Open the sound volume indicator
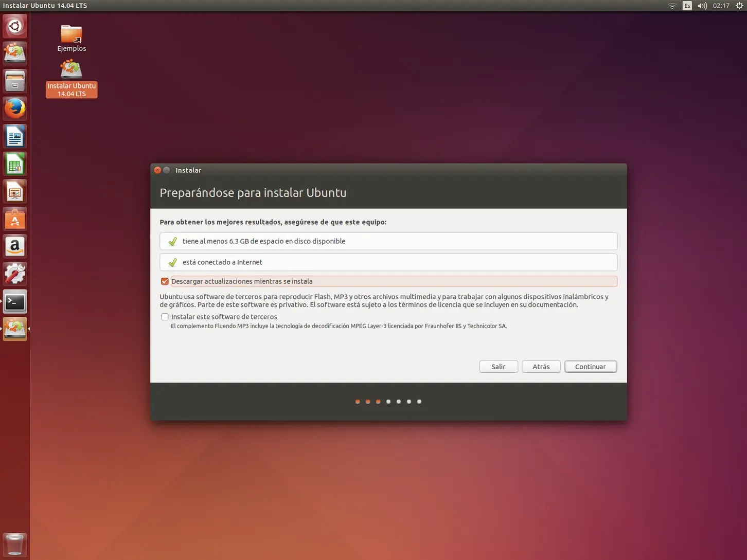The image size is (747, 560). [702, 6]
